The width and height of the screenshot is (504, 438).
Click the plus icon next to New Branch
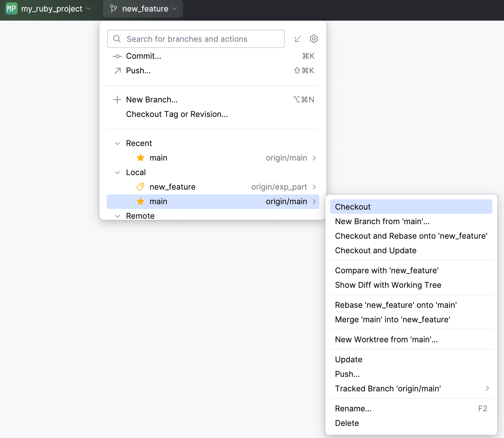click(x=117, y=100)
